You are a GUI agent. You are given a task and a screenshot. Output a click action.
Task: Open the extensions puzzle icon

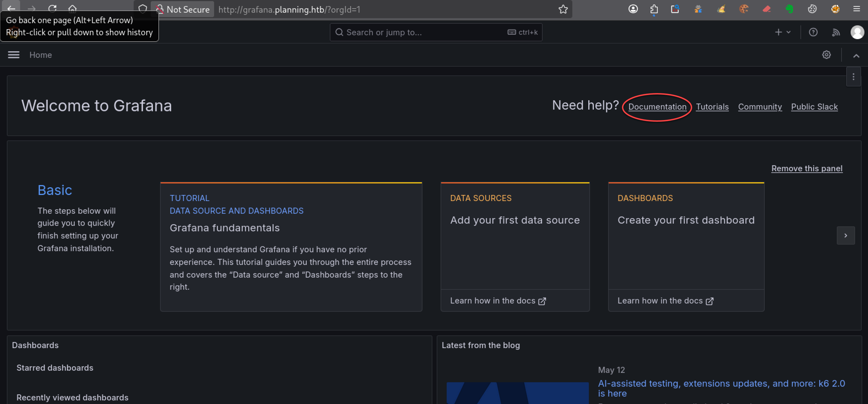[x=654, y=9]
